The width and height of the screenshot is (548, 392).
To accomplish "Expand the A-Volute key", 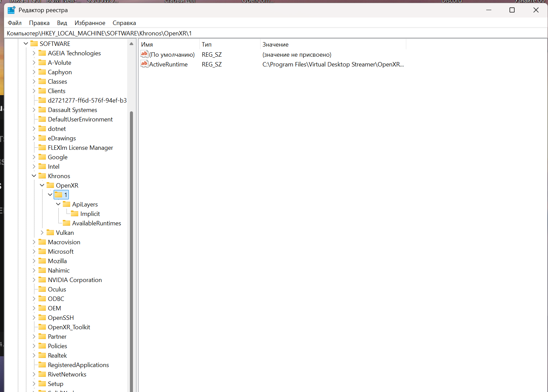I will pyautogui.click(x=34, y=62).
